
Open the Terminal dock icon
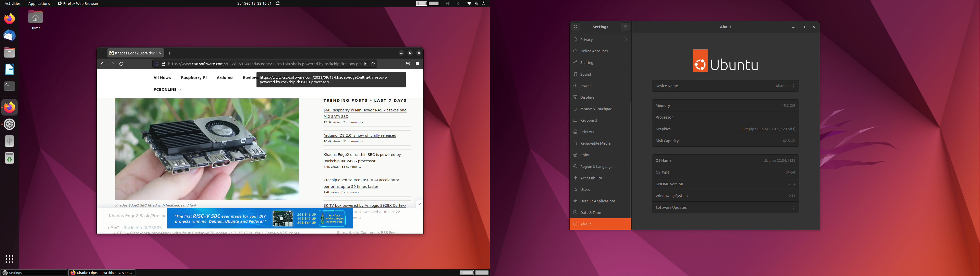[x=9, y=86]
